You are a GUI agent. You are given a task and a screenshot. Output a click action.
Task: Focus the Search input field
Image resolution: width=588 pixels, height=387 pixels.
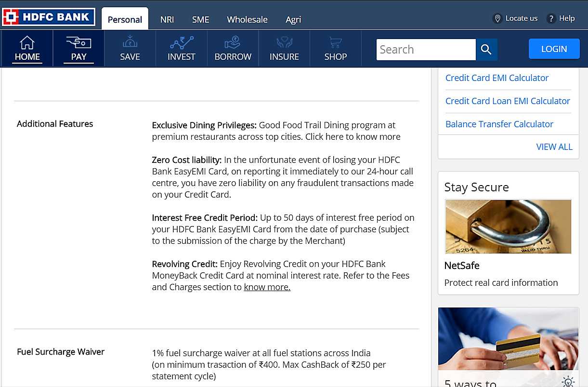[x=426, y=49]
